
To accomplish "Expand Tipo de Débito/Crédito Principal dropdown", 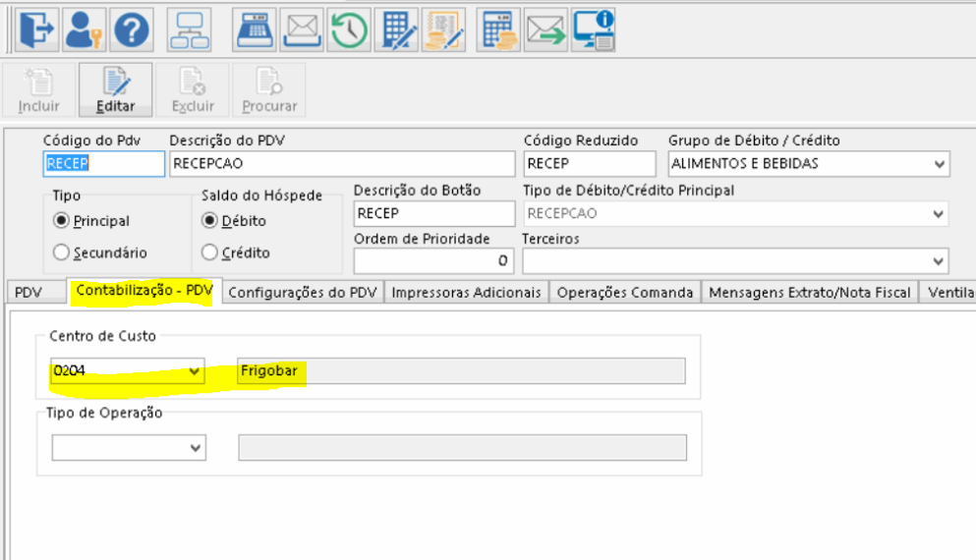I will tap(938, 214).
